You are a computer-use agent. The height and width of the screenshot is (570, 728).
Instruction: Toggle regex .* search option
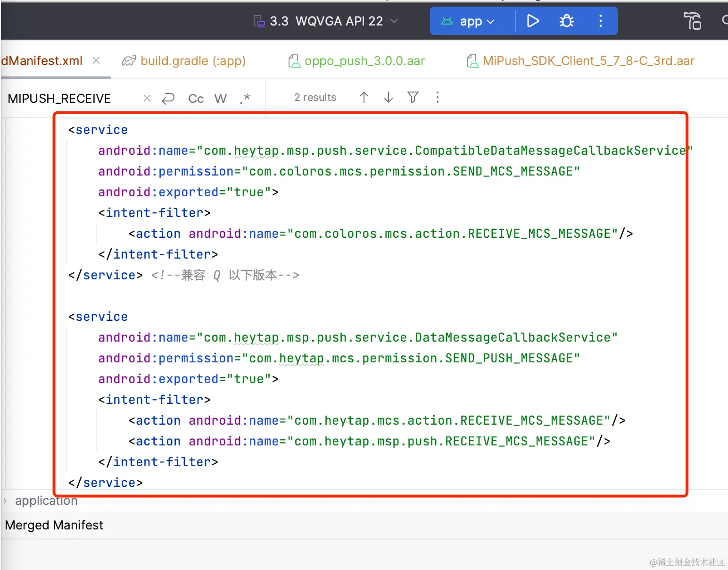click(x=245, y=98)
